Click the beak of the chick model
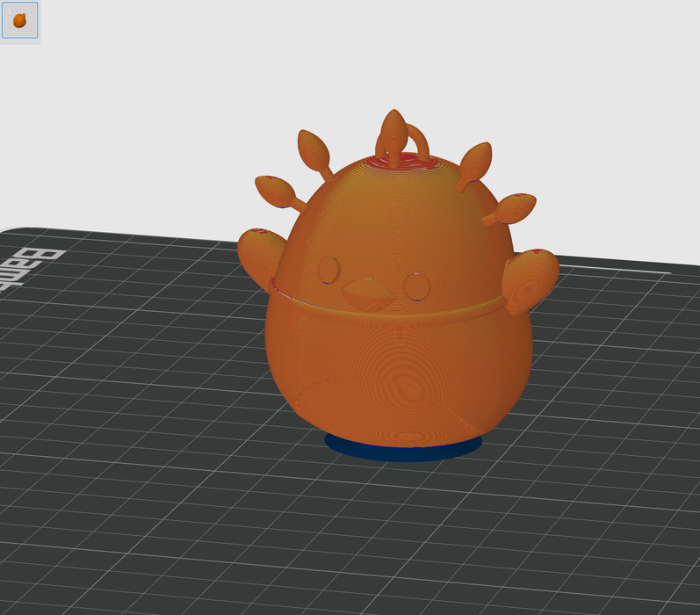Screen dimensions: 700x615 pos(369,293)
